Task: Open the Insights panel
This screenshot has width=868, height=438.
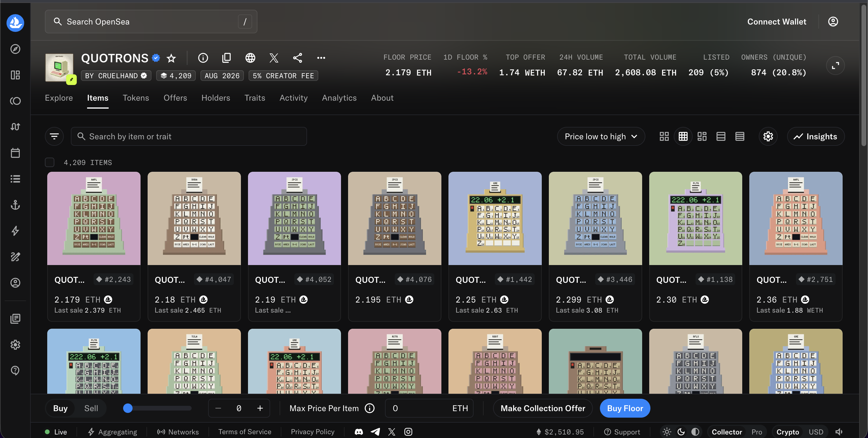Action: [815, 136]
